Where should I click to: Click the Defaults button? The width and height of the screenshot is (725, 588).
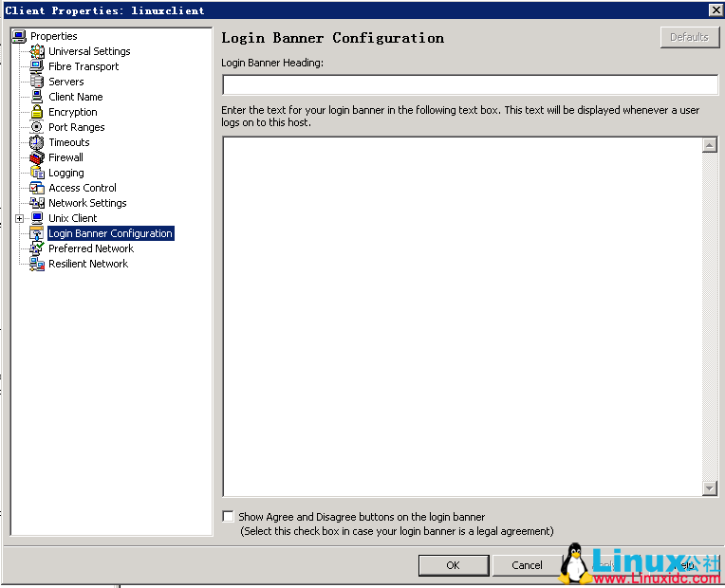pyautogui.click(x=689, y=37)
